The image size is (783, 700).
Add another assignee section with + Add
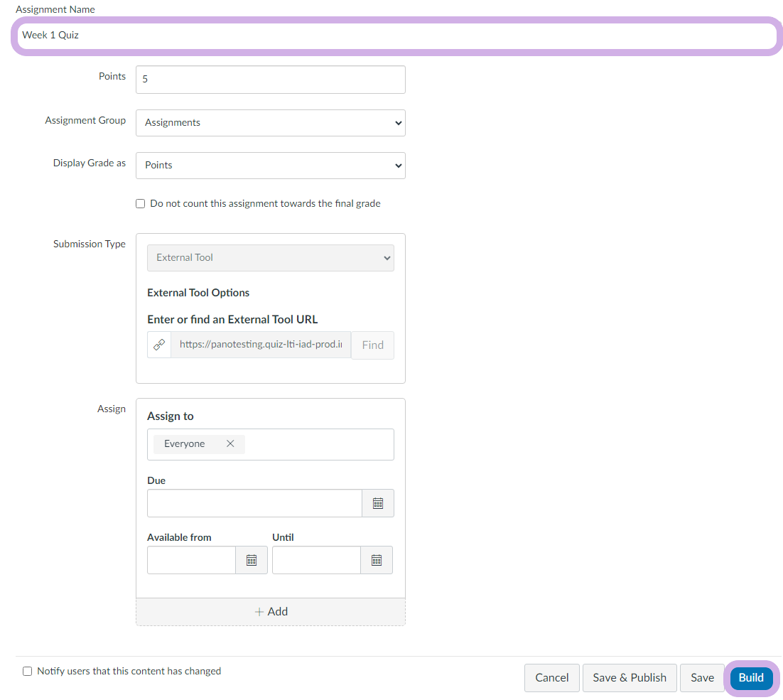pyautogui.click(x=271, y=611)
